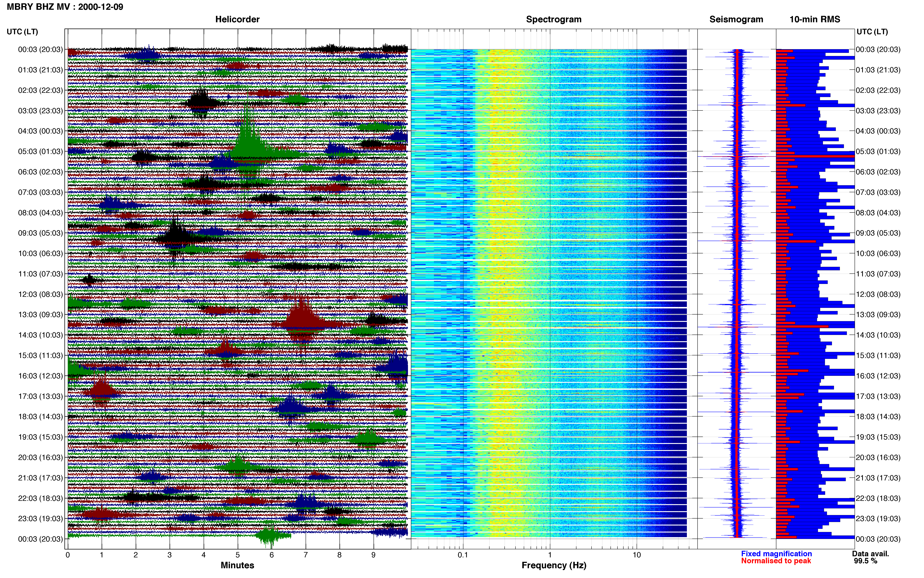Click the 'Minutes' x-axis label
Viewport: 924px width, 578px height.
point(237,565)
